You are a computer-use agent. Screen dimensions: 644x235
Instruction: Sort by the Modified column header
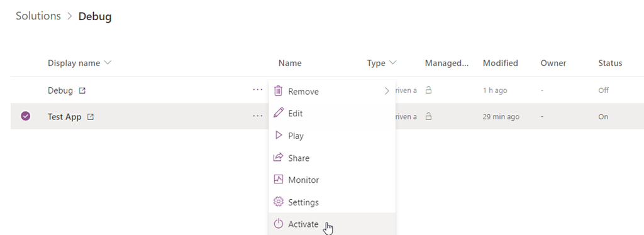pyautogui.click(x=500, y=63)
